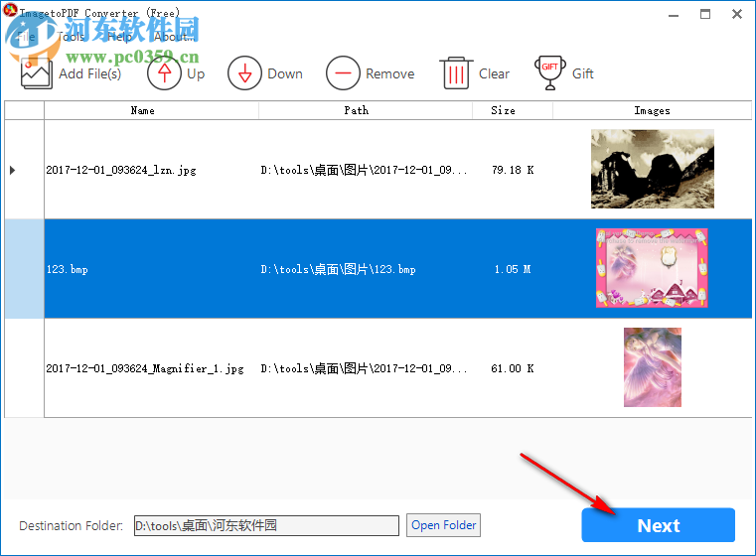Click the row selector of 123.bmp row
The image size is (756, 556).
24,269
